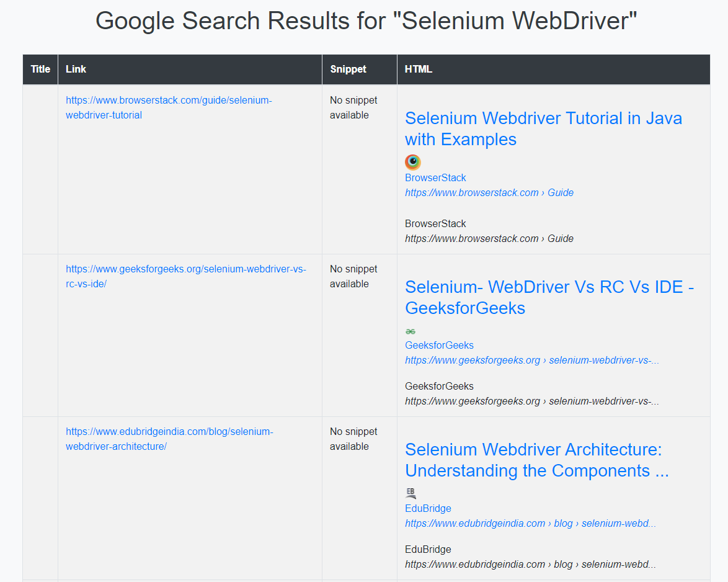This screenshot has width=728, height=582.
Task: Open the geeksforgeeks.org webdriver-vs-rc-vs-ide link
Action: [x=185, y=276]
